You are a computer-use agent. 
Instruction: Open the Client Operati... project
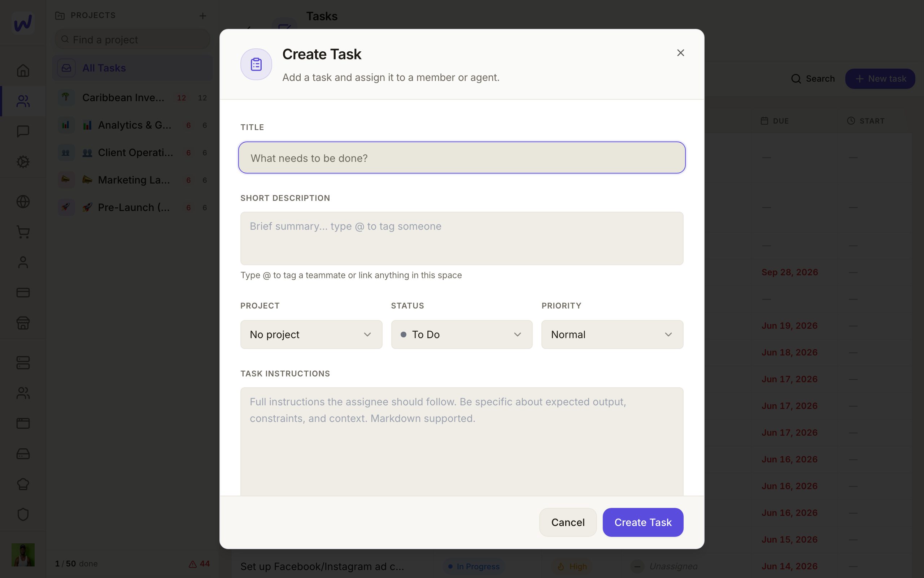tap(132, 153)
